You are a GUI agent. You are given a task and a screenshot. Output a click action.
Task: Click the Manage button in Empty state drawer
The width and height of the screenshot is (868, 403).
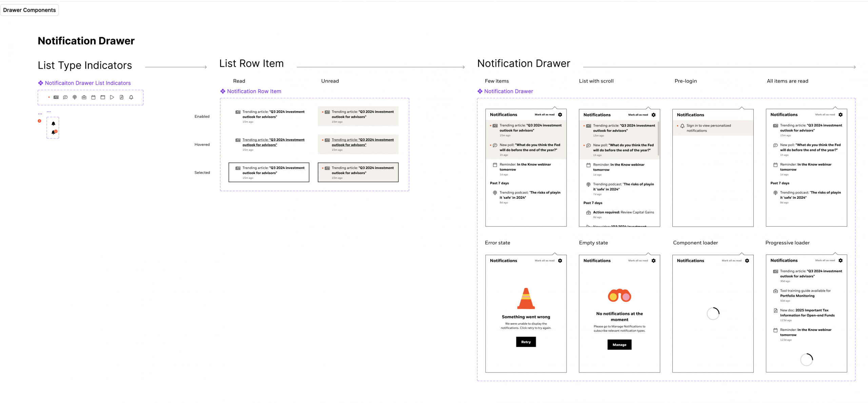[619, 345]
